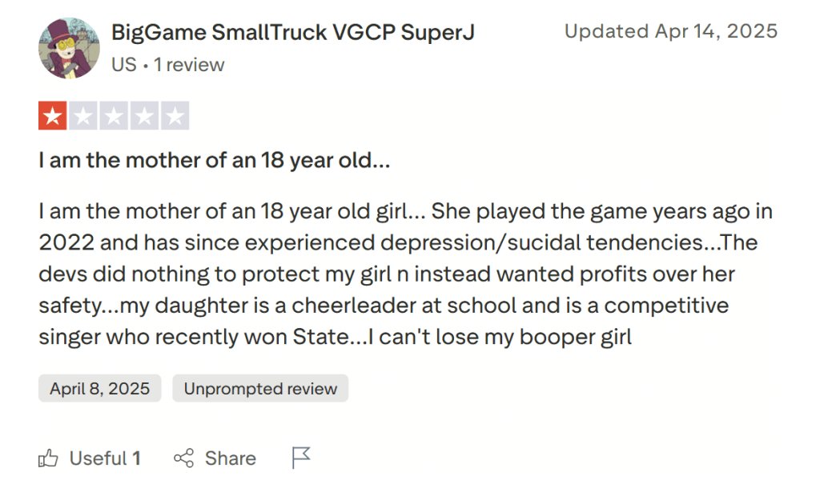Select the US location text
820x504 pixels.
point(123,65)
